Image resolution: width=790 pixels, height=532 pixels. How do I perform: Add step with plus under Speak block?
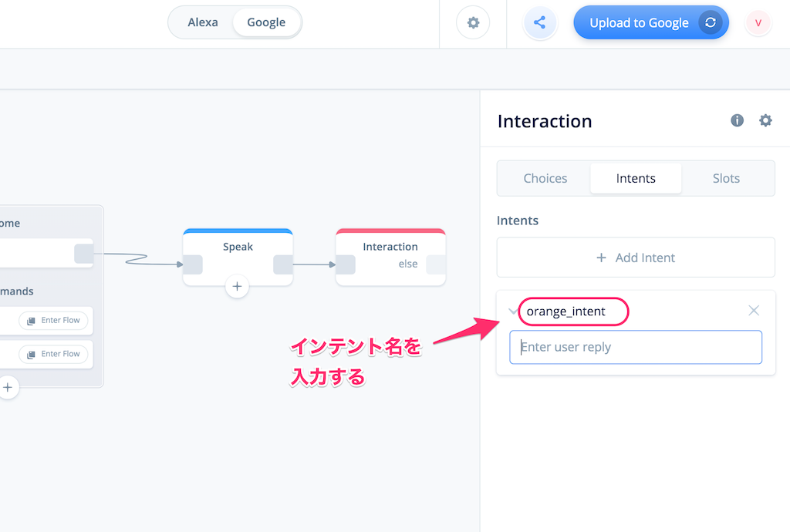click(237, 286)
